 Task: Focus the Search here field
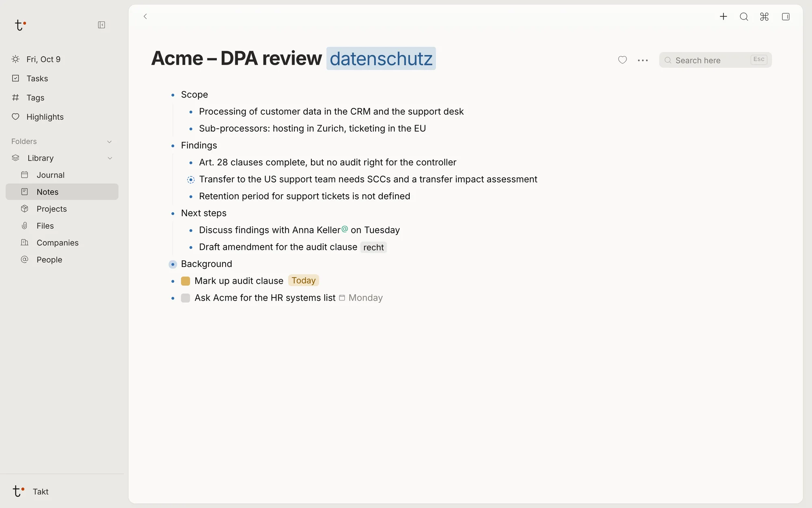click(715, 60)
